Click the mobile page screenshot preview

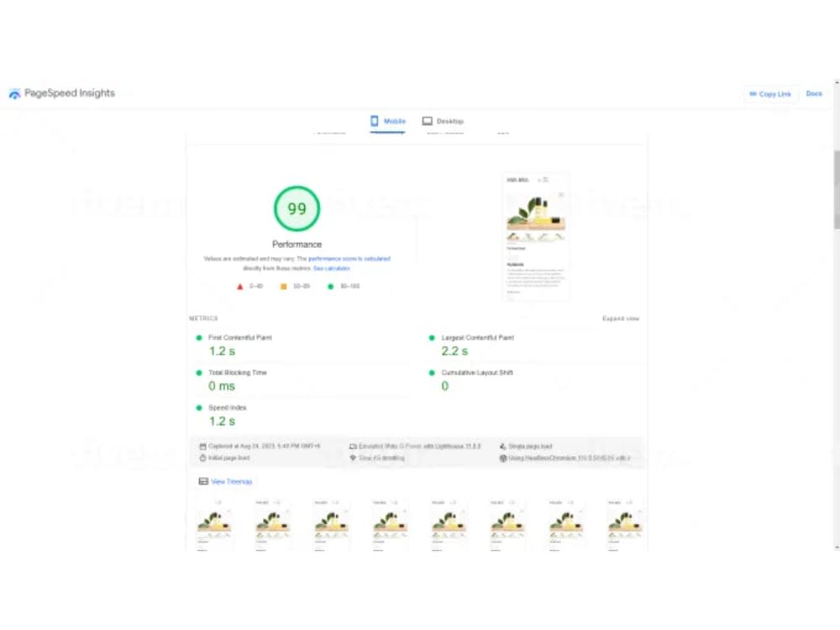tap(535, 237)
